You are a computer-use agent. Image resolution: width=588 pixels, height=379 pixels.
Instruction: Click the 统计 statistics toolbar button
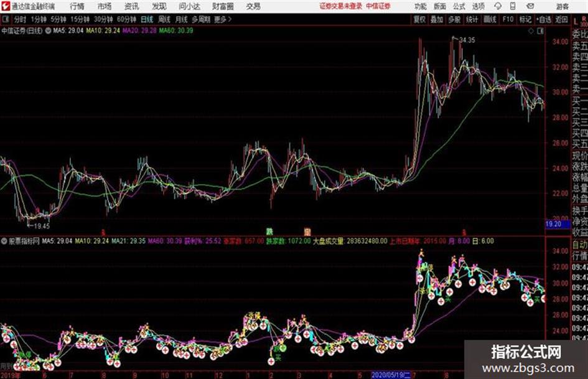pos(472,19)
